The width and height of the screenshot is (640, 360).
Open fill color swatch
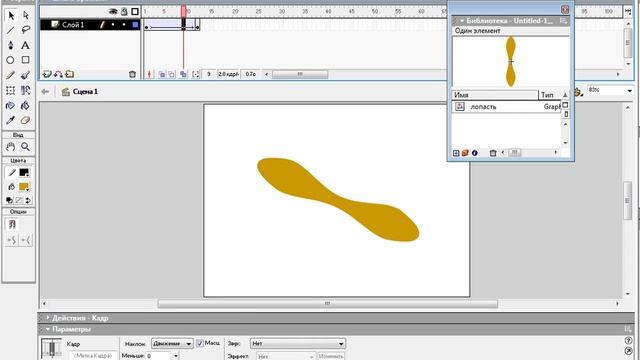pos(24,187)
